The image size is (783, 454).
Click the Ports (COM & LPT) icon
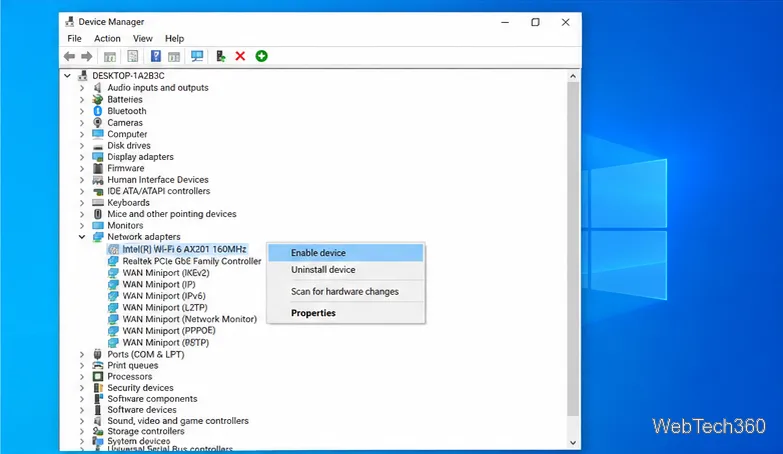(98, 354)
